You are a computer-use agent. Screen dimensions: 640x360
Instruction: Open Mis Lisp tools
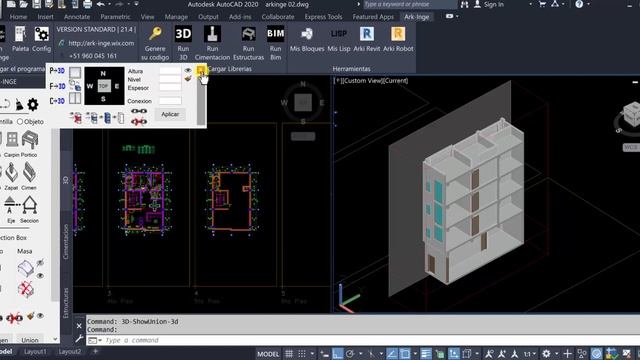(x=339, y=34)
